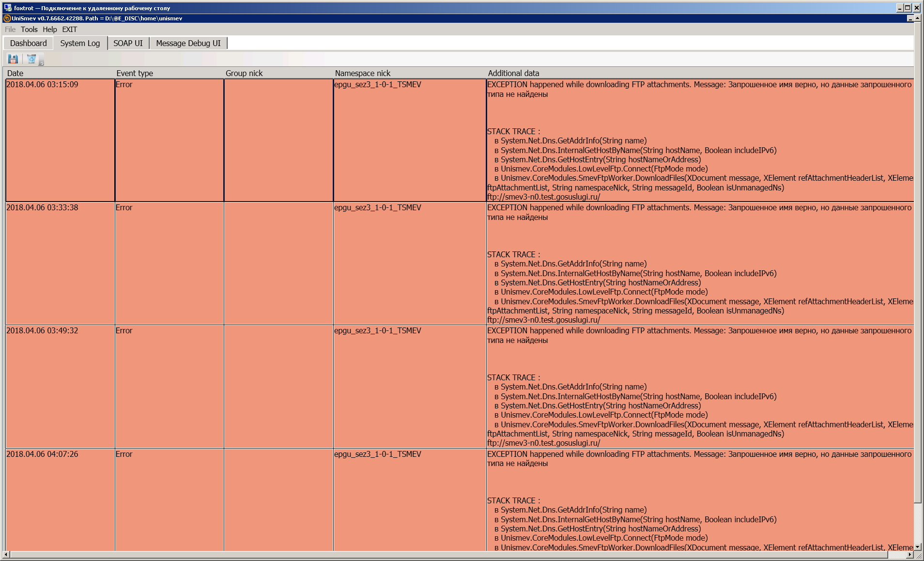Minimize the UniSmev inner window

[910, 18]
